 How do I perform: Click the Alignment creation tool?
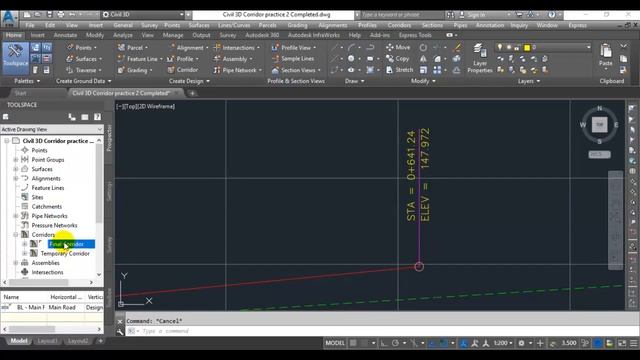pyautogui.click(x=188, y=47)
